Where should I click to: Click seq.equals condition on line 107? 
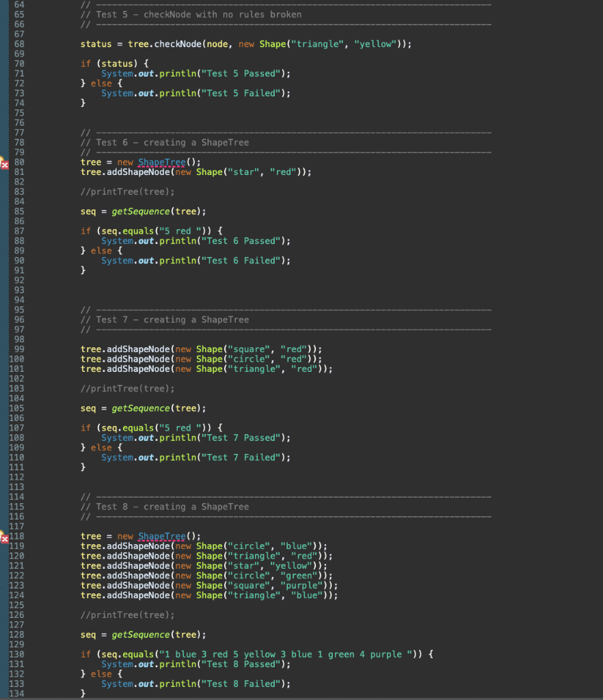[126, 427]
